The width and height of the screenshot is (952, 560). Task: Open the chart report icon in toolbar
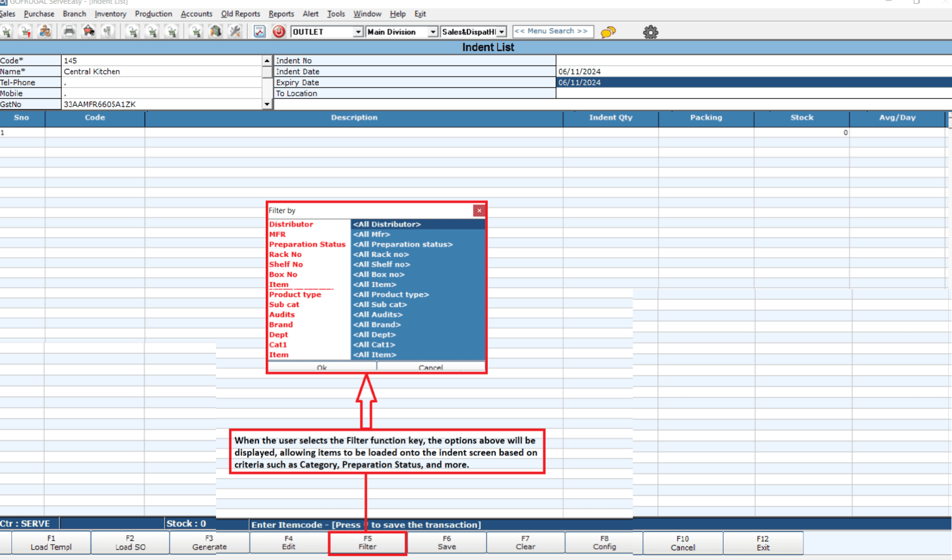(260, 32)
